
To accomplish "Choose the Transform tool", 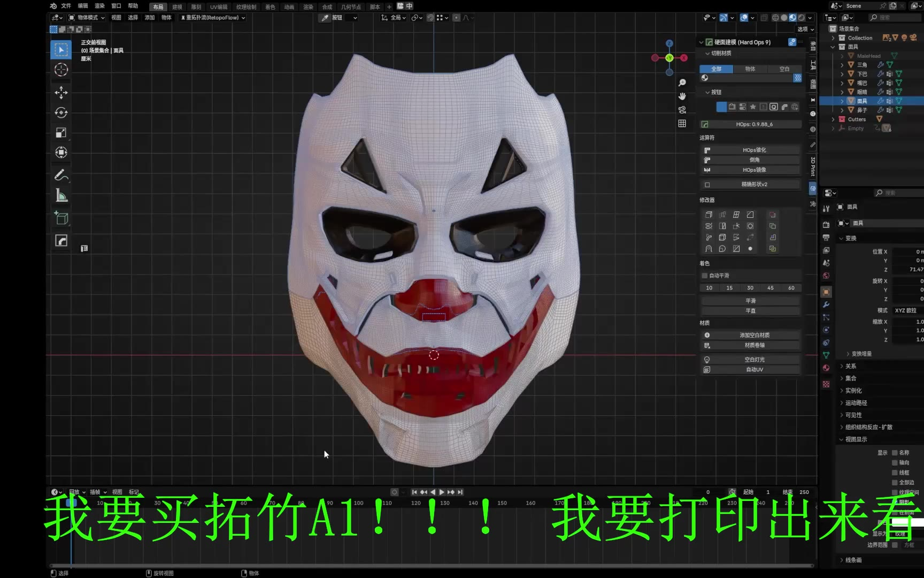I will 61,153.
